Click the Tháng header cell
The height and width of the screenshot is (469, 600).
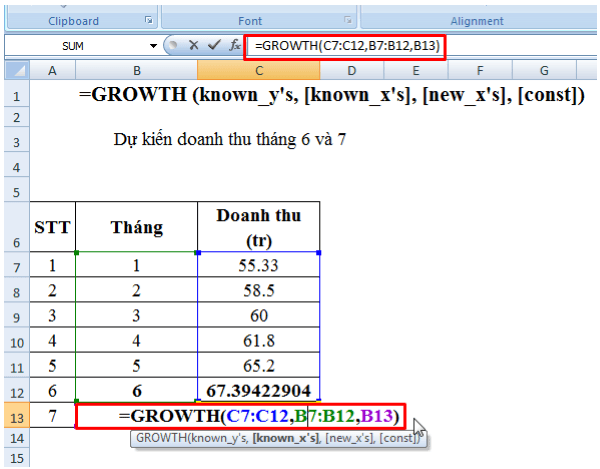click(137, 227)
